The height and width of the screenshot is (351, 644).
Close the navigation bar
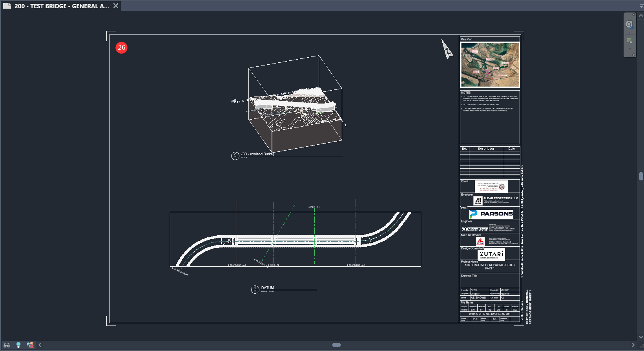(x=633, y=15)
